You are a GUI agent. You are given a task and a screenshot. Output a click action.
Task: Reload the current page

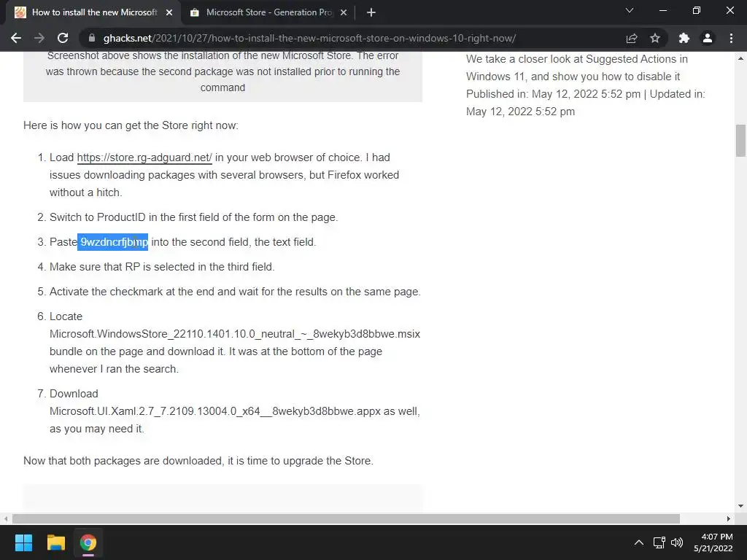(x=63, y=38)
